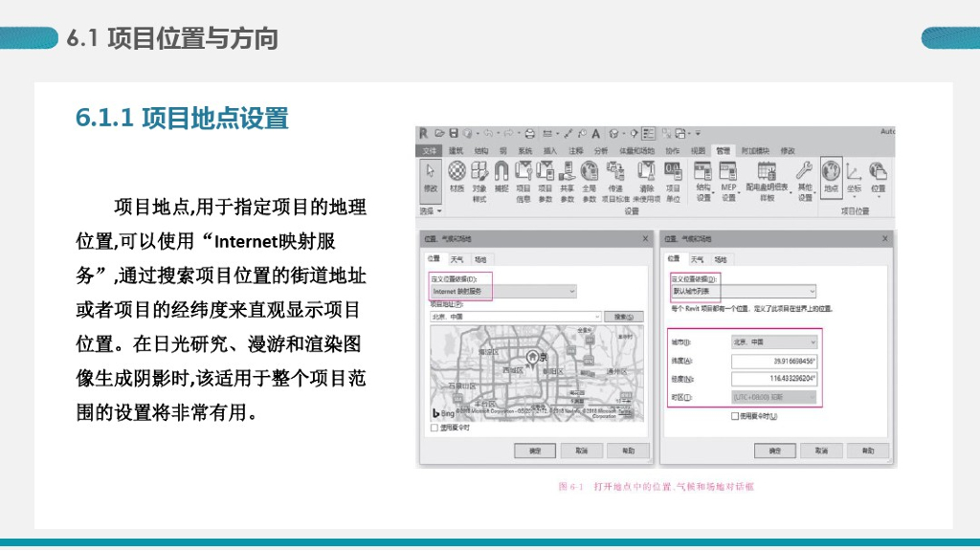Click the save disk icon in quick access toolbar
Screen dimensions: 980x551
coord(454,133)
